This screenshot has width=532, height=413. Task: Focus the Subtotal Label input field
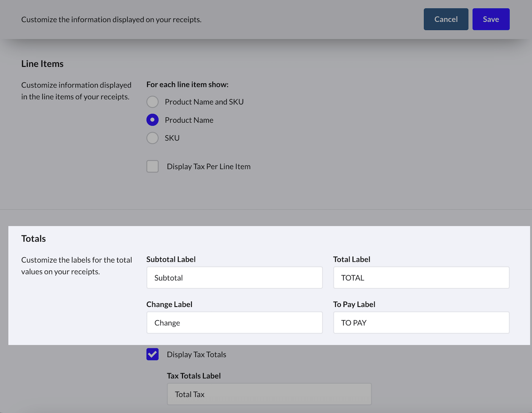click(x=234, y=278)
